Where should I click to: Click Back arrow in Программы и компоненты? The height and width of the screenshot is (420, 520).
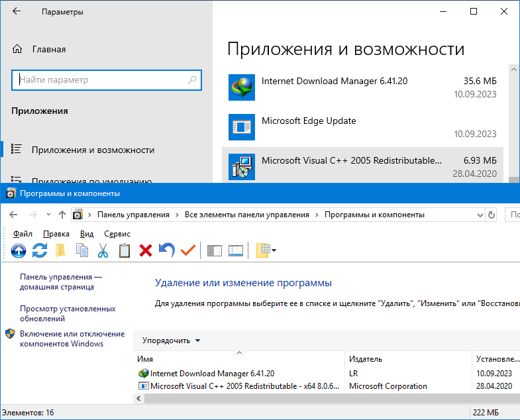13,215
